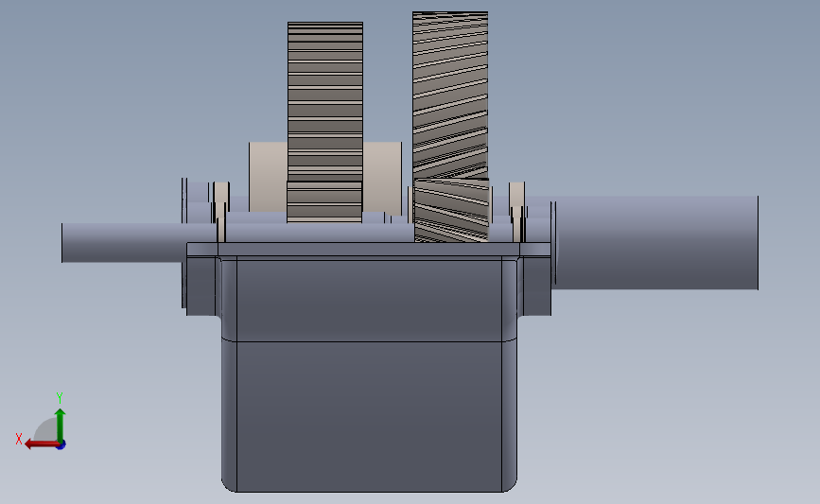Select the thin input shaft on the left
The width and height of the screenshot is (820, 504).
[124, 243]
